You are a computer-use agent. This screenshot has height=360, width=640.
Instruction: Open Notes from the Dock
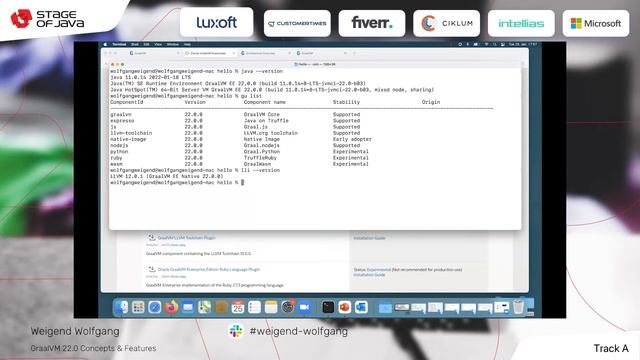click(x=271, y=307)
